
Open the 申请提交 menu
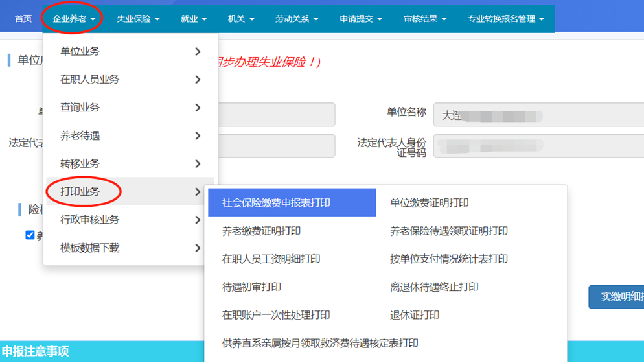pos(361,19)
